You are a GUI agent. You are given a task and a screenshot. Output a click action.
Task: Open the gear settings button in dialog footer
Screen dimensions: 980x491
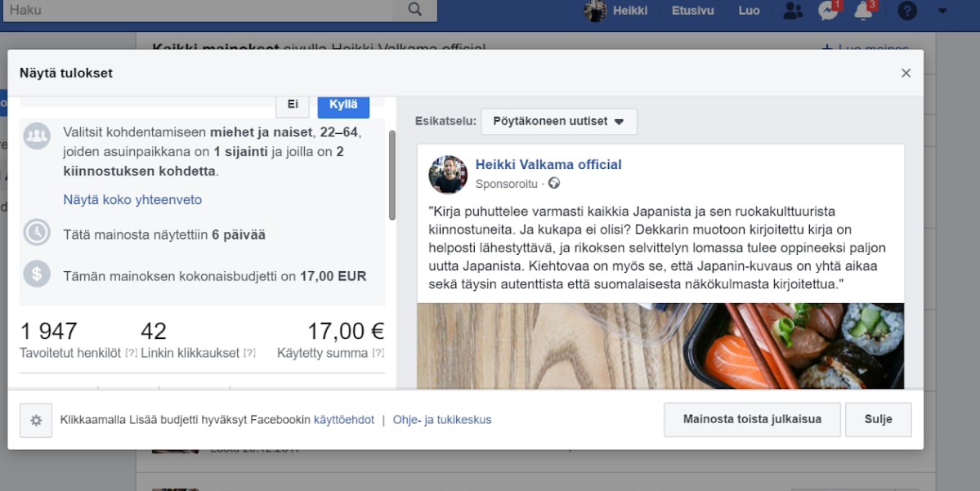36,421
